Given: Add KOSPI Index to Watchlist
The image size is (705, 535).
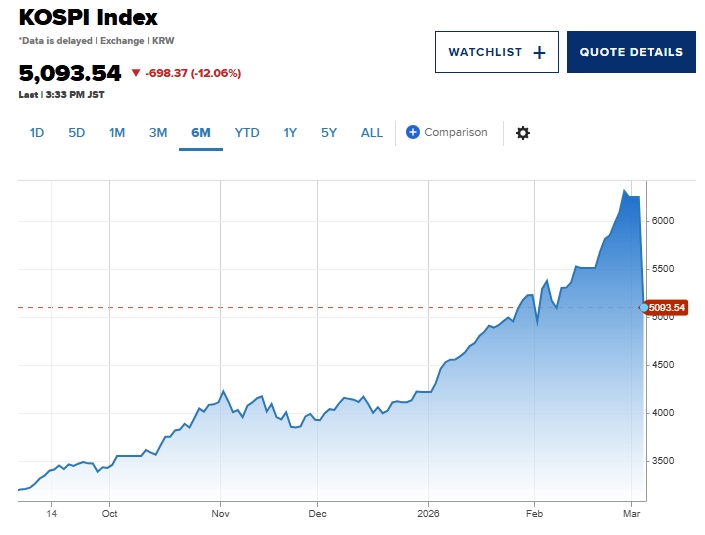Looking at the screenshot, I should click(x=496, y=52).
